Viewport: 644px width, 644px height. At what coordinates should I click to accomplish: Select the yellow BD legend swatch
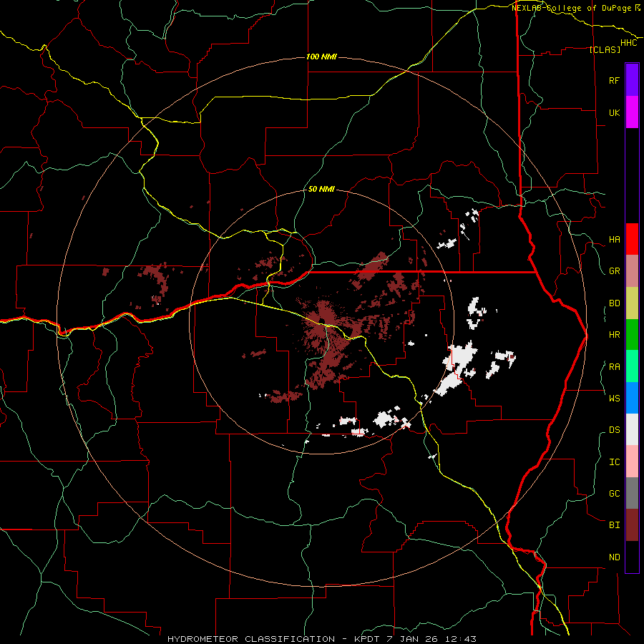pos(632,303)
